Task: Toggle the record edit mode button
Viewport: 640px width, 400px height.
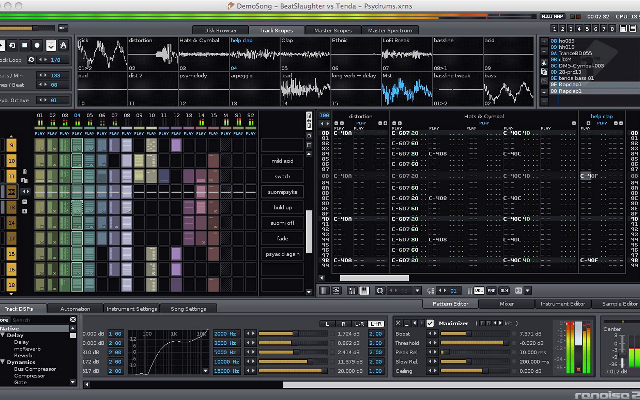Action: click(x=37, y=45)
